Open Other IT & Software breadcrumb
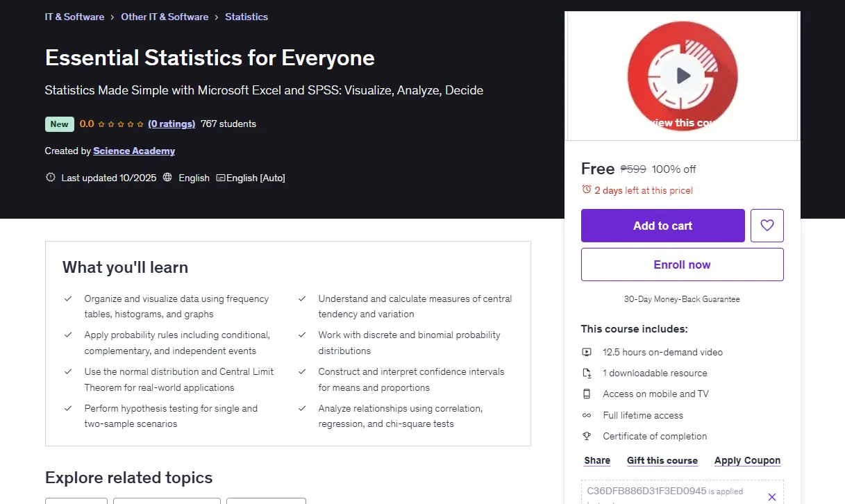 point(165,17)
